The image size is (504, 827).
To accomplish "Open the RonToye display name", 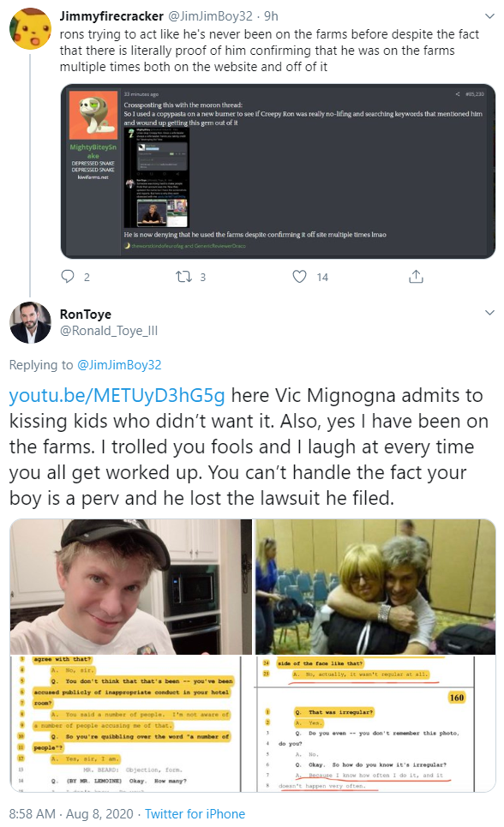I will pyautogui.click(x=86, y=315).
